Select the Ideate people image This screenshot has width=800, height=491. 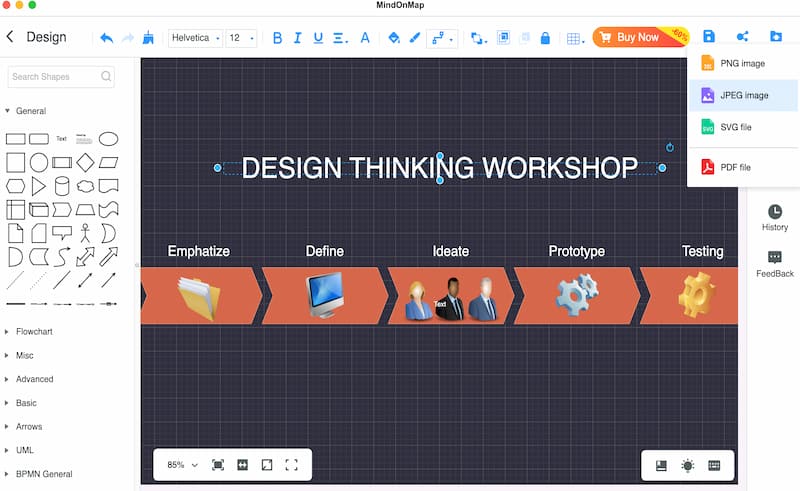(x=451, y=299)
